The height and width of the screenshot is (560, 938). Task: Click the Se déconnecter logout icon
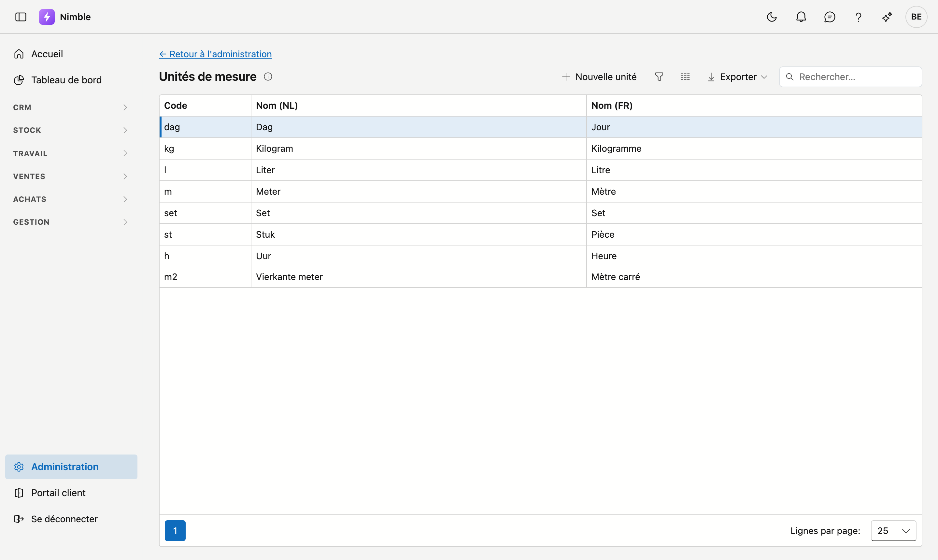click(x=19, y=519)
